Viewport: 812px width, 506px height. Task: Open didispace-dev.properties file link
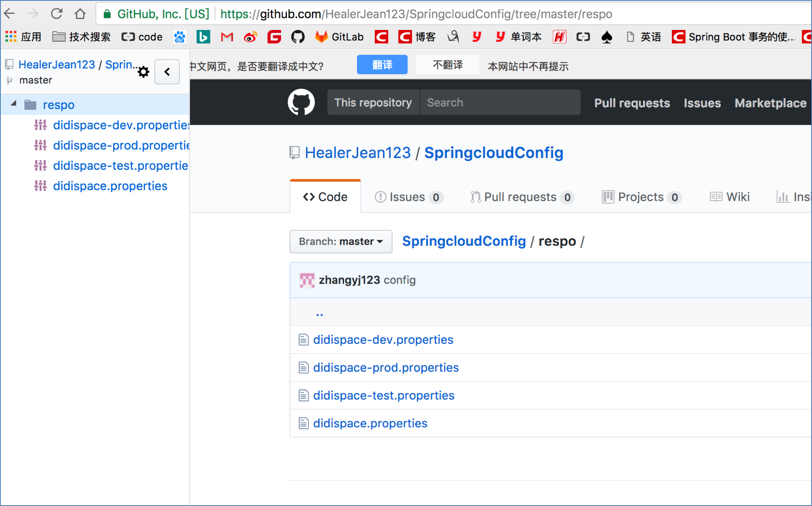pos(384,339)
